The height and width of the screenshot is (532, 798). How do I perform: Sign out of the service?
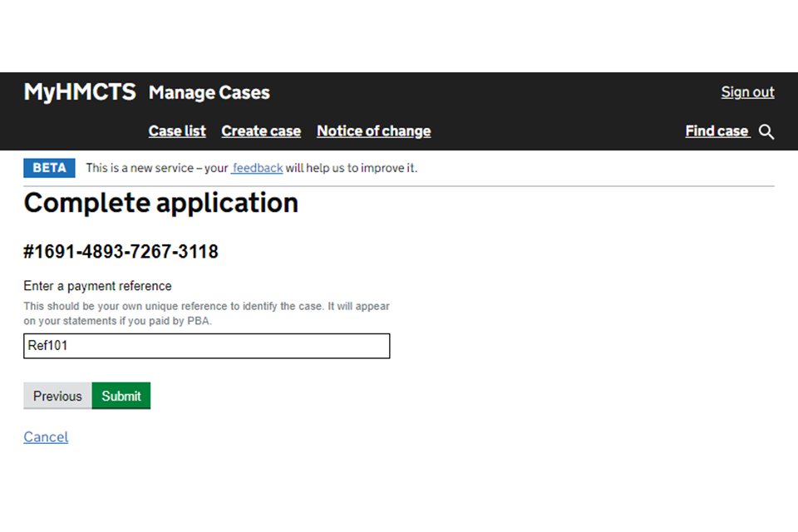pyautogui.click(x=747, y=92)
